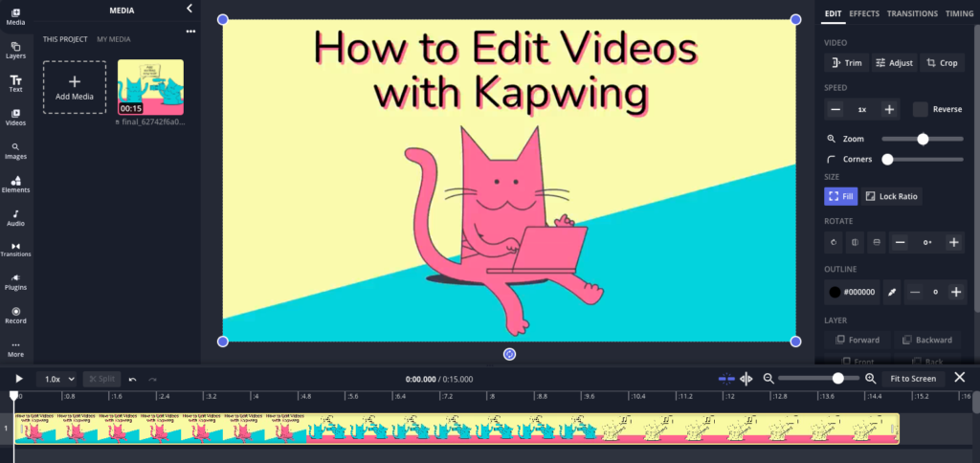
Task: Switch to the Edit tab
Action: 834,13
